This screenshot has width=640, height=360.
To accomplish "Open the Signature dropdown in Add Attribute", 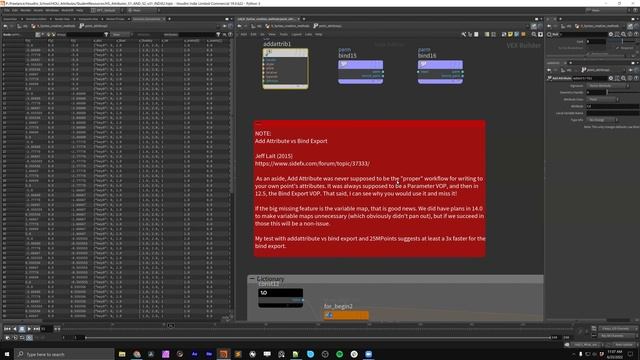I will 608,86.
